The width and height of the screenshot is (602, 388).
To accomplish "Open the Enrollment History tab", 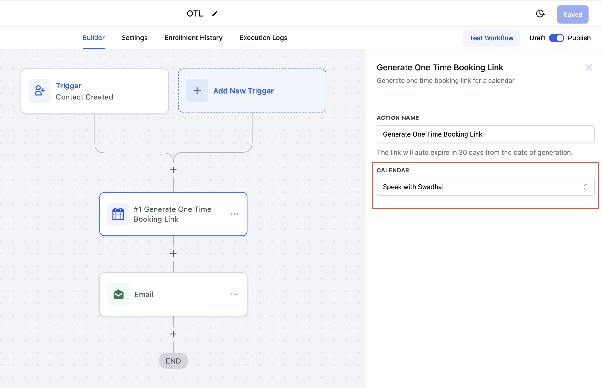I will click(194, 38).
